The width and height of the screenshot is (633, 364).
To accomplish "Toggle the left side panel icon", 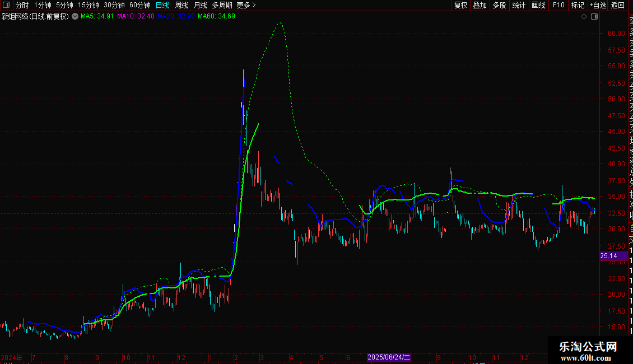I will tap(6, 5).
